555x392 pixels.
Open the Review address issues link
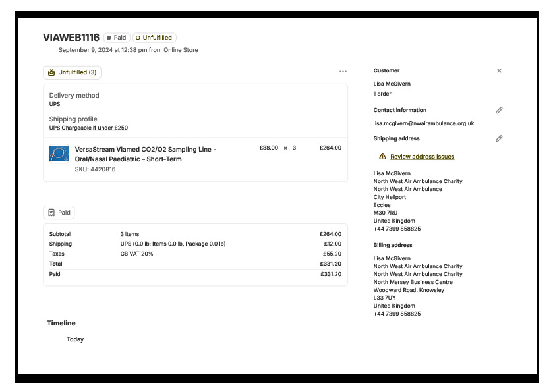click(422, 157)
